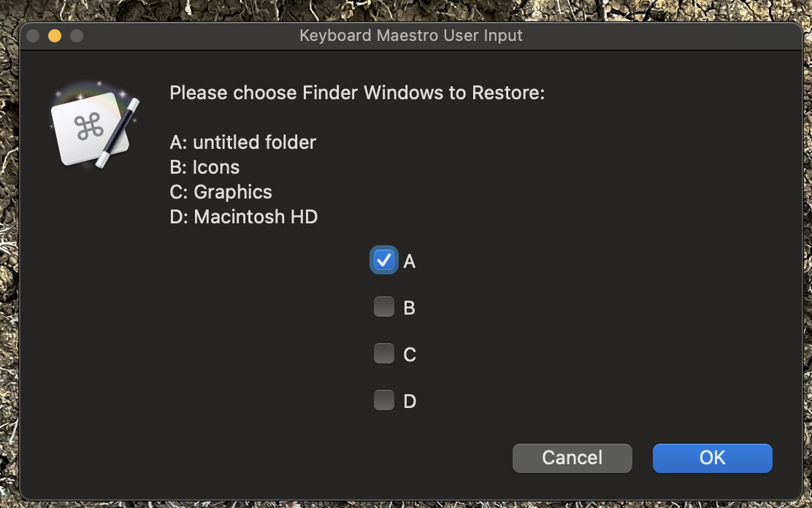Click the disabled zoom window button
The image size is (812, 508).
77,36
